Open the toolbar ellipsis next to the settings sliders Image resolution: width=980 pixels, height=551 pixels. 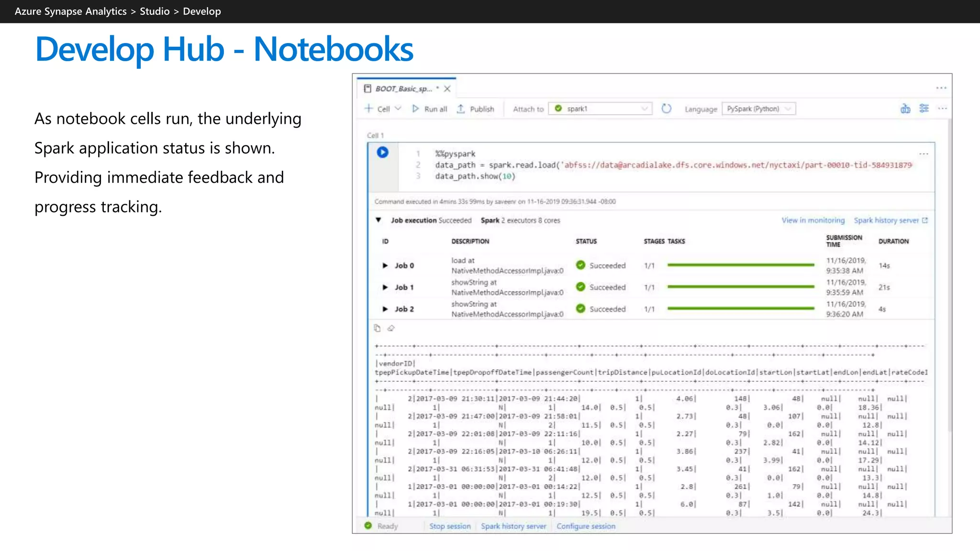(x=942, y=109)
